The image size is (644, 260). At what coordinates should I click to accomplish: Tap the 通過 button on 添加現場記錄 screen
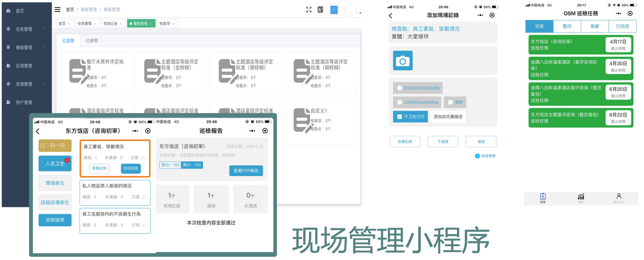click(481, 141)
